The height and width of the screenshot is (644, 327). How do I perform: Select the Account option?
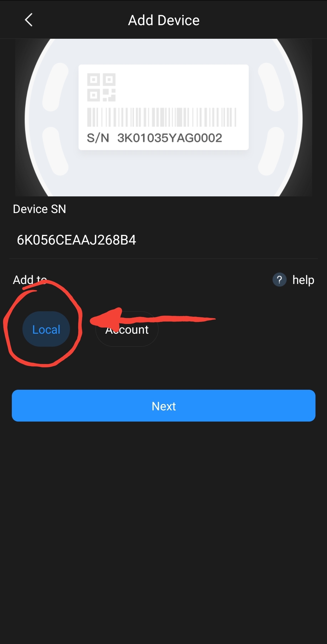coord(127,329)
